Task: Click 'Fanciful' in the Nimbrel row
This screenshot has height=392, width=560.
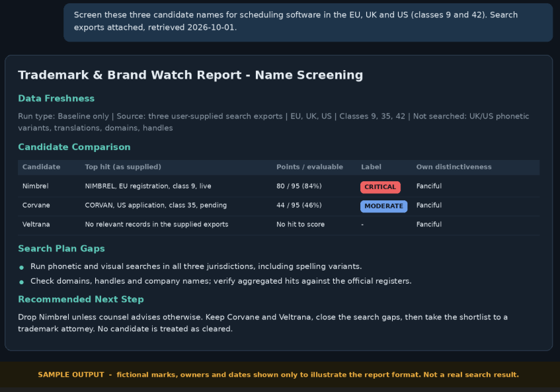Action: [429, 186]
